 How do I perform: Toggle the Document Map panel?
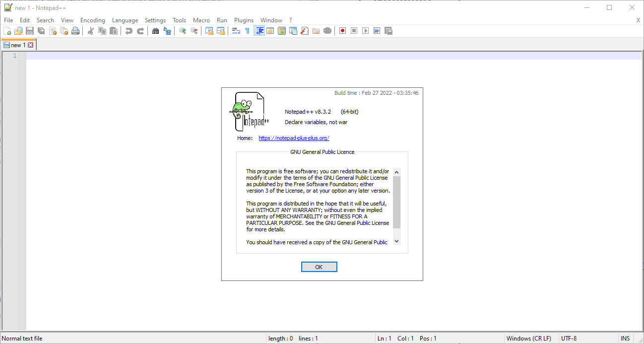(281, 30)
